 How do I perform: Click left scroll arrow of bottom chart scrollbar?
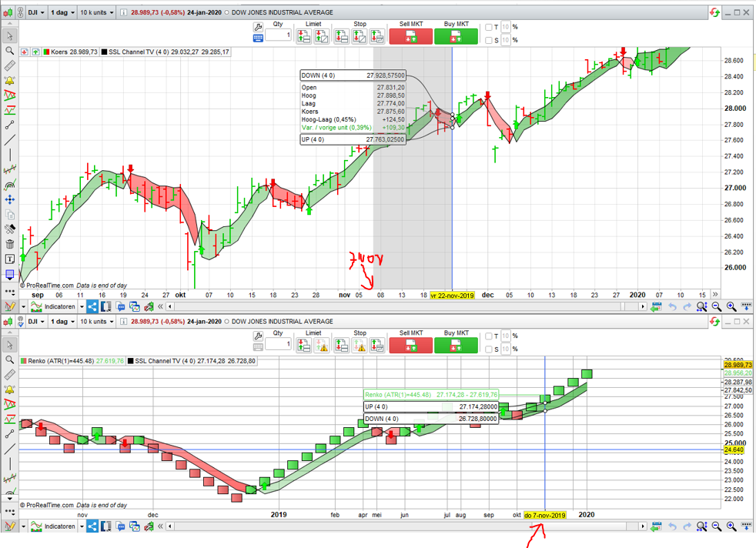[169, 526]
